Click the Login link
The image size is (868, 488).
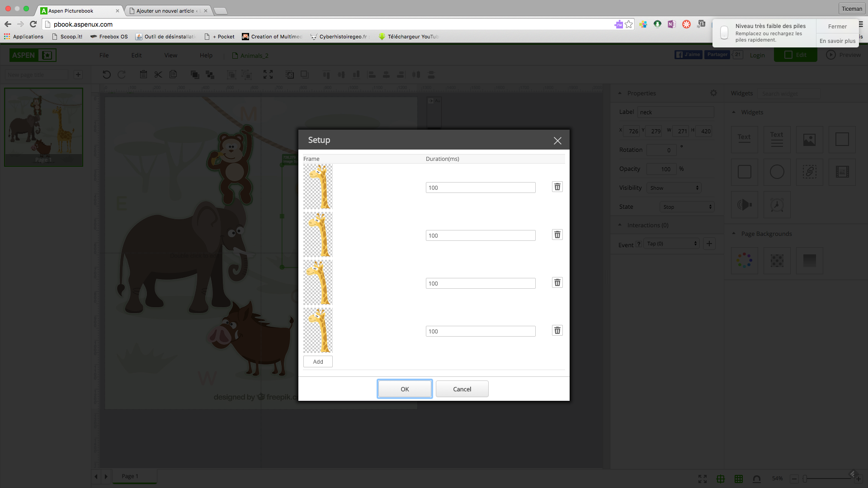(x=757, y=55)
